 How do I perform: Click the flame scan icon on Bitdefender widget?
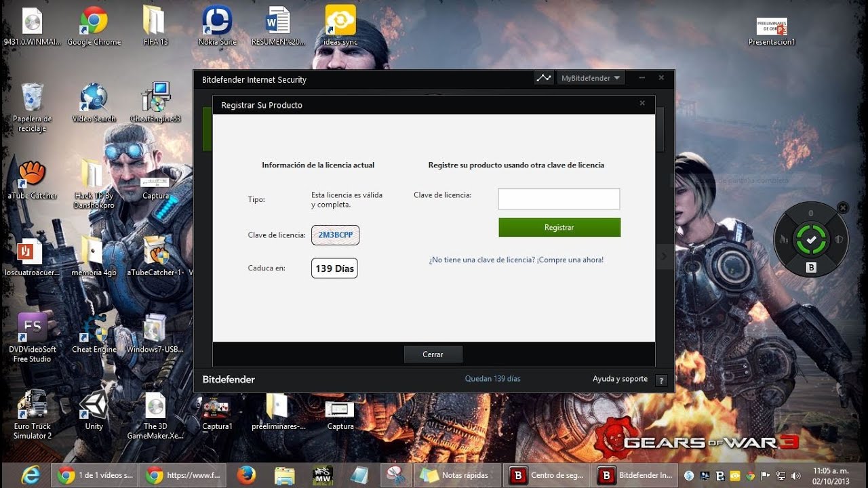click(785, 239)
